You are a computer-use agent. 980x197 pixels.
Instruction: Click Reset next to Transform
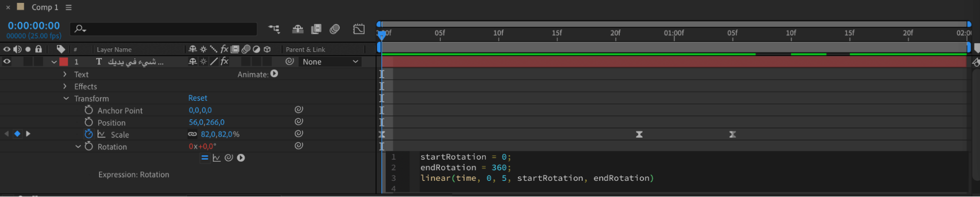point(198,98)
